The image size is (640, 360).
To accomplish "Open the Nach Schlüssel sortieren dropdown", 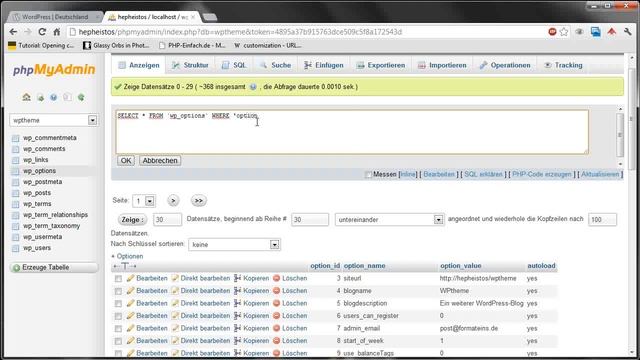I will [234, 244].
